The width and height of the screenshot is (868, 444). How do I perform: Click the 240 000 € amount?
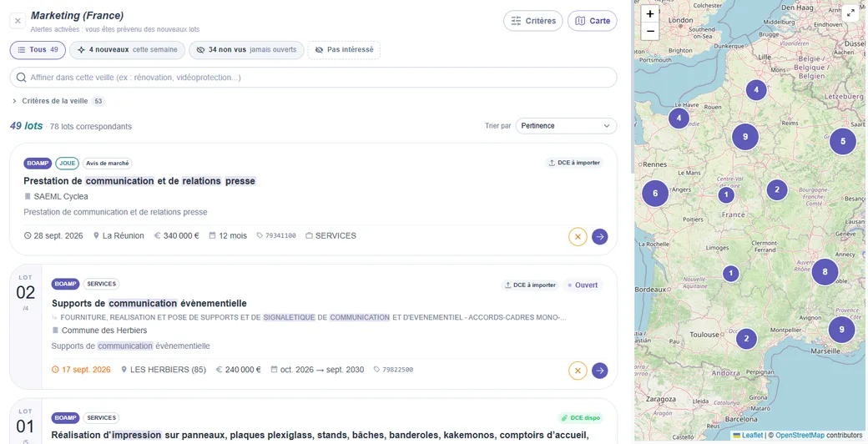coord(238,370)
